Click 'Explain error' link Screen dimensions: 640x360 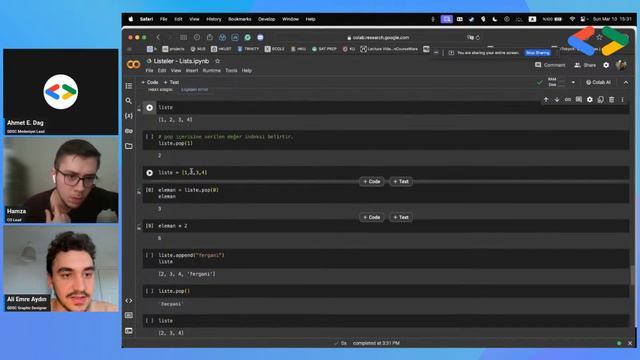[195, 89]
